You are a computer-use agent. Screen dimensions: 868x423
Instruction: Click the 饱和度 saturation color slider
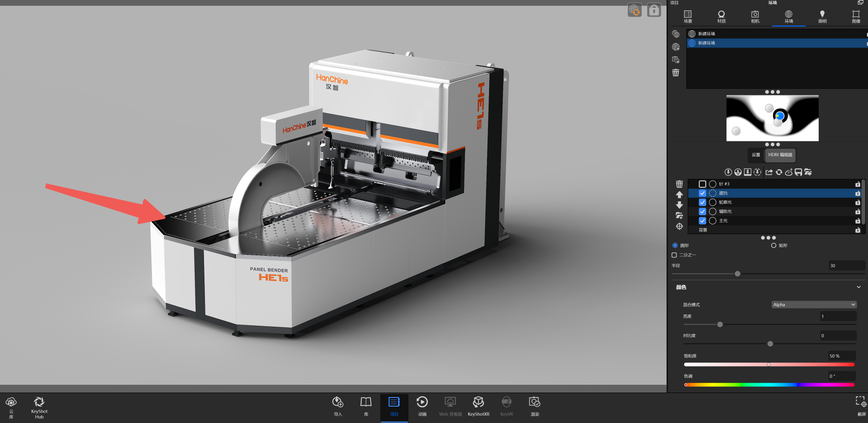(x=769, y=364)
